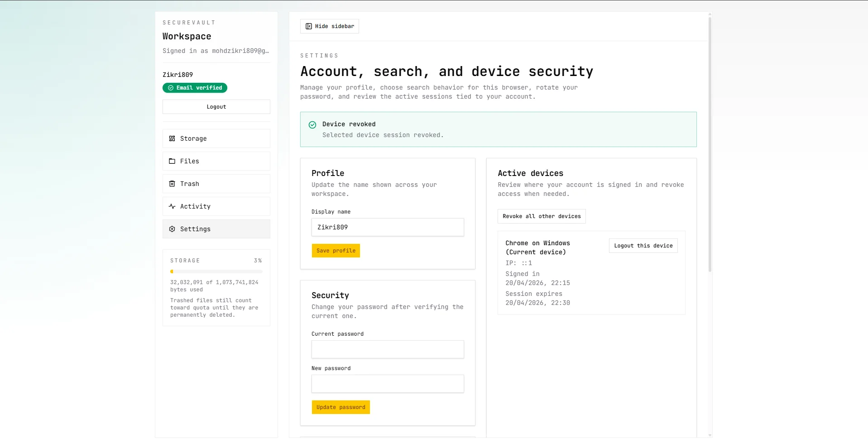Click the 'SECUREVAULT' brand label
This screenshot has width=868, height=447.
[189, 23]
